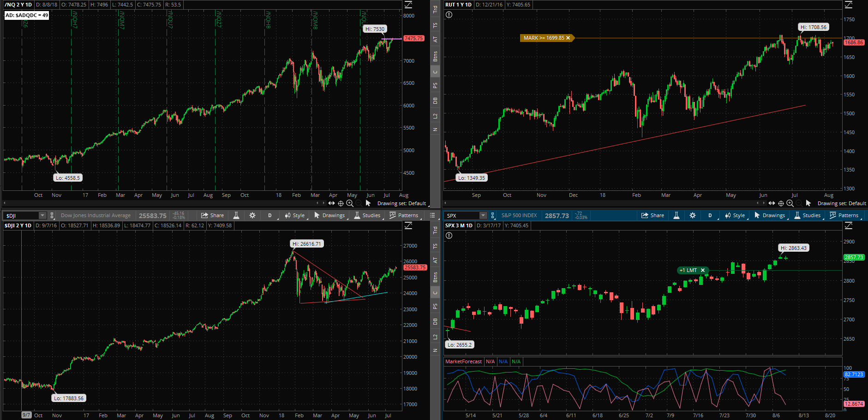Open the Studies menu in SPX toolbar
868x420 pixels.
(808, 215)
